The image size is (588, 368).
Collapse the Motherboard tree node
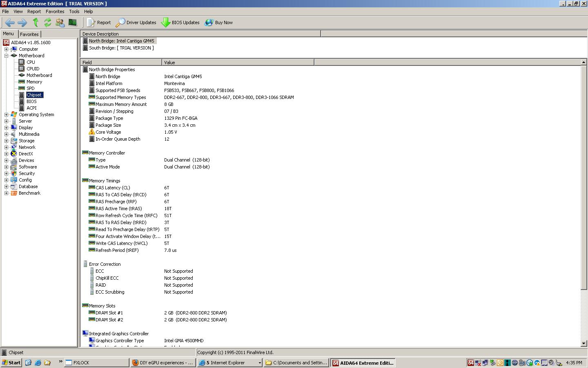6,56
